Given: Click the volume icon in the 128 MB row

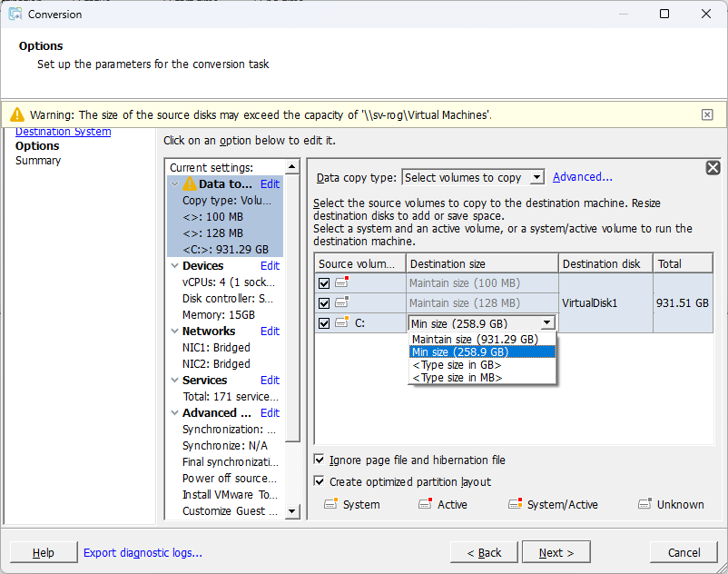Looking at the screenshot, I should 342,302.
